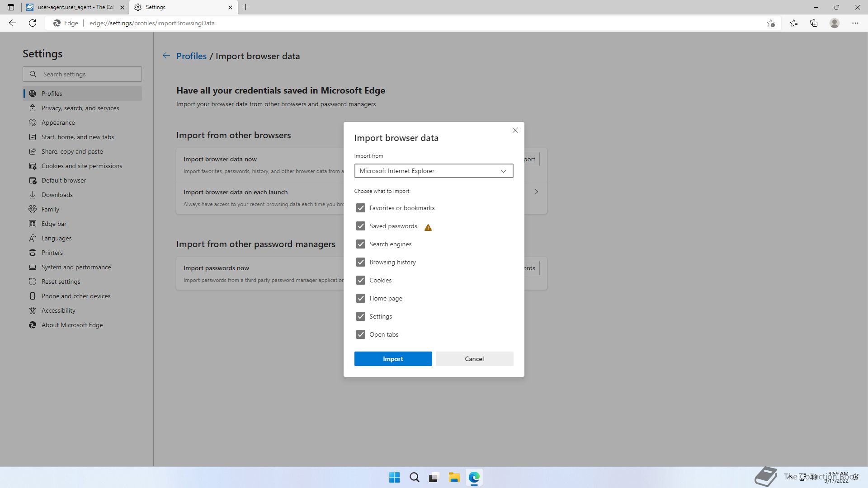This screenshot has width=868, height=488.
Task: Uncheck Cookies
Action: pyautogui.click(x=360, y=280)
